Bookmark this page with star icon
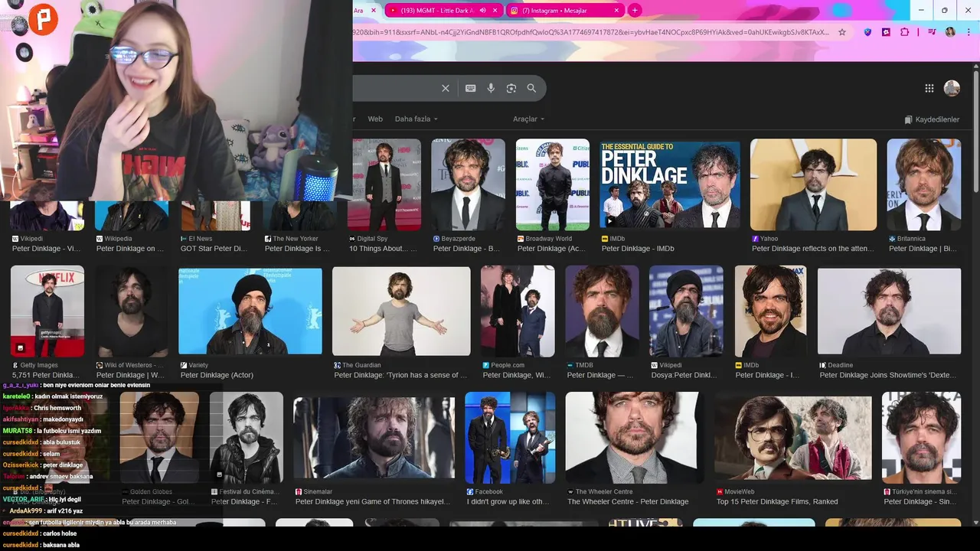 click(842, 32)
